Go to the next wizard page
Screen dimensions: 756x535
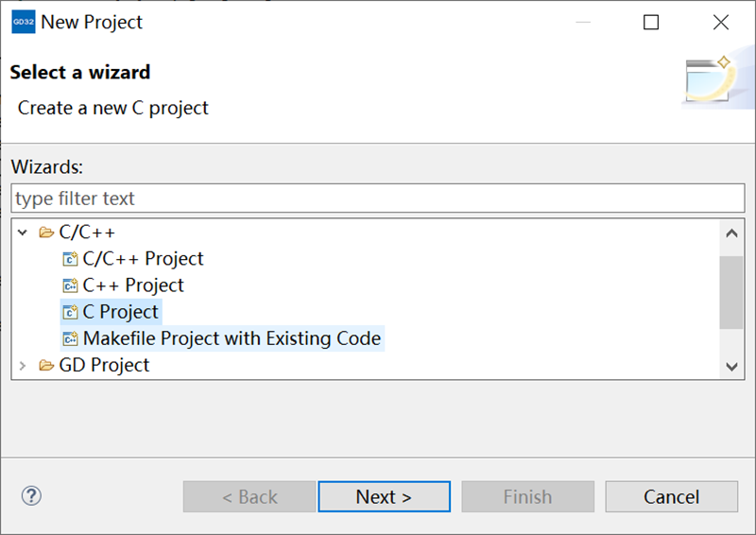[x=385, y=496]
